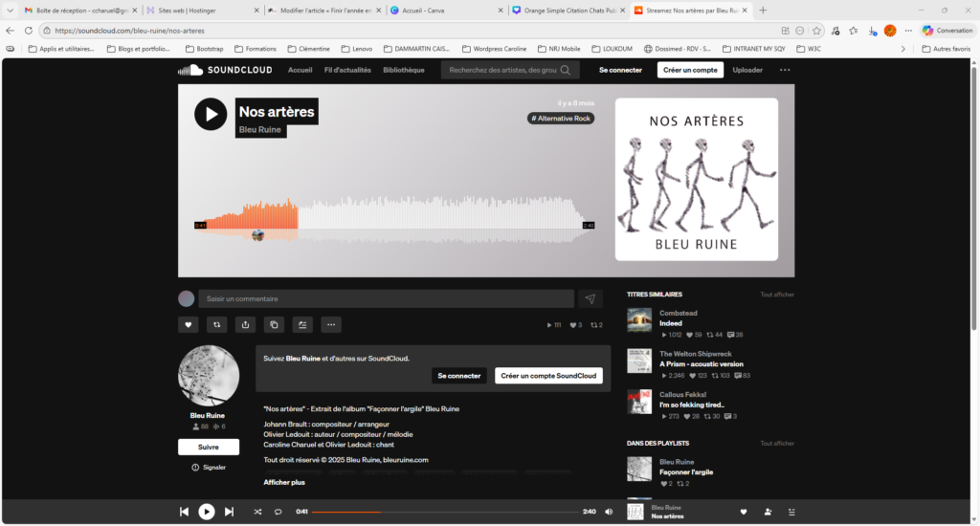Open Bleu Ruine artist link under the title
980x526 pixels.
point(260,130)
